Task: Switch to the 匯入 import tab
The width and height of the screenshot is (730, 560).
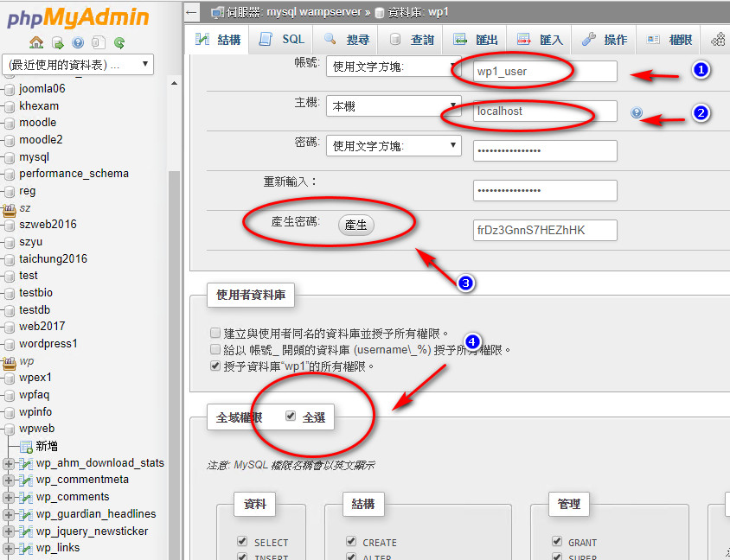Action: (x=540, y=40)
